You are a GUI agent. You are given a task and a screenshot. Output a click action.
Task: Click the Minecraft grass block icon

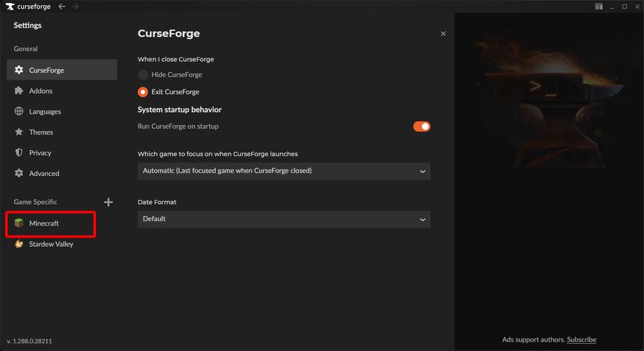pos(19,223)
